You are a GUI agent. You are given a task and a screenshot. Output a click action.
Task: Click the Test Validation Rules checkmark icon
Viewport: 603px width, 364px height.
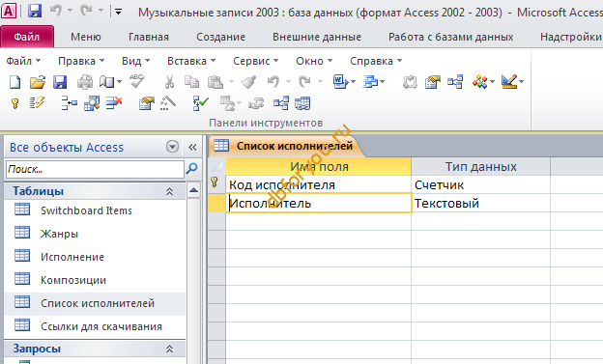pyautogui.click(x=200, y=103)
